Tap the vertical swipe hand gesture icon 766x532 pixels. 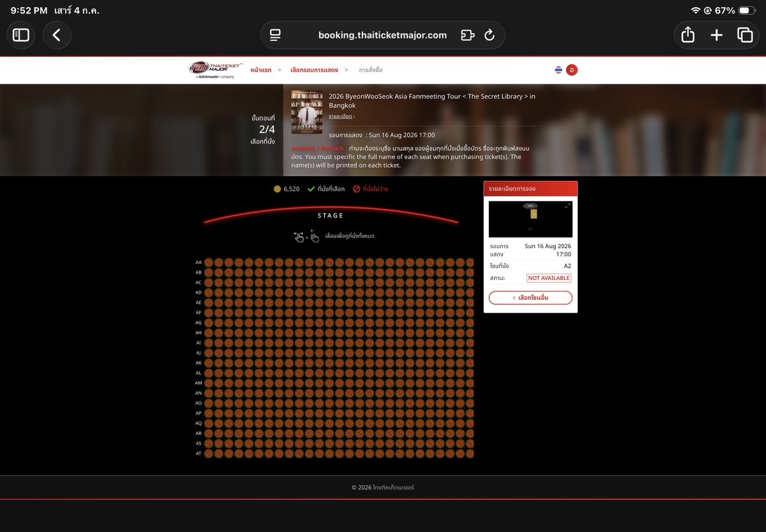coord(314,236)
